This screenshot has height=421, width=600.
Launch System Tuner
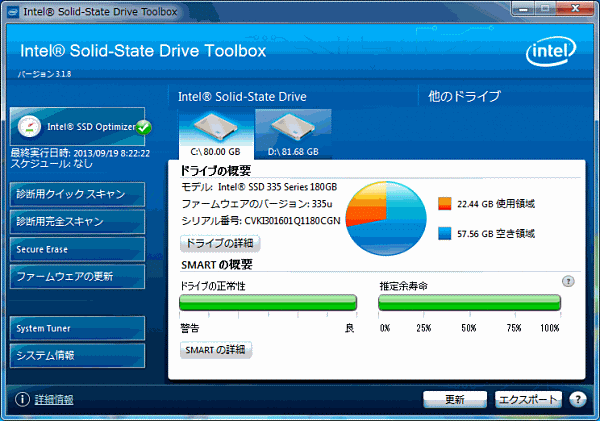coord(77,328)
